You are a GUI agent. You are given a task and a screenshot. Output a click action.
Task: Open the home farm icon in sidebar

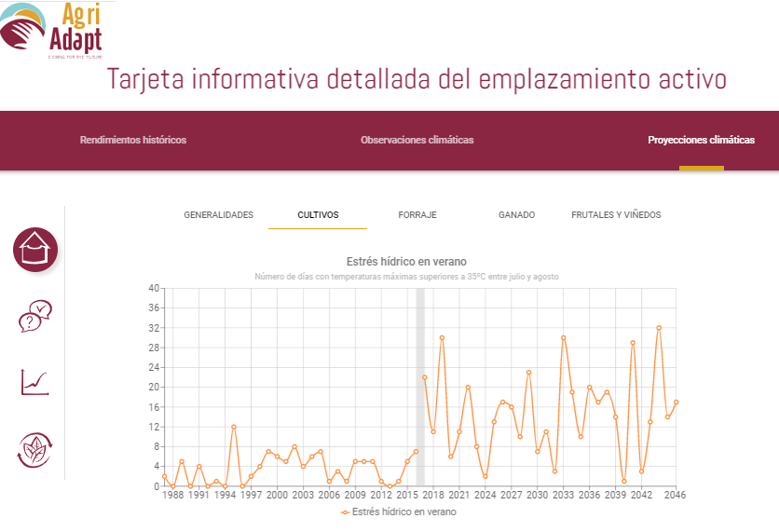[35, 250]
